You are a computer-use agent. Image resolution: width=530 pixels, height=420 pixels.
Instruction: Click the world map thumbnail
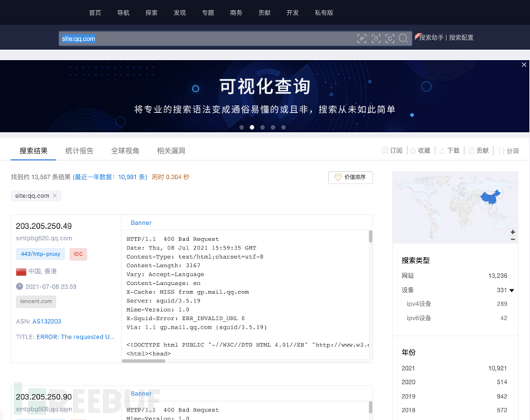click(455, 207)
